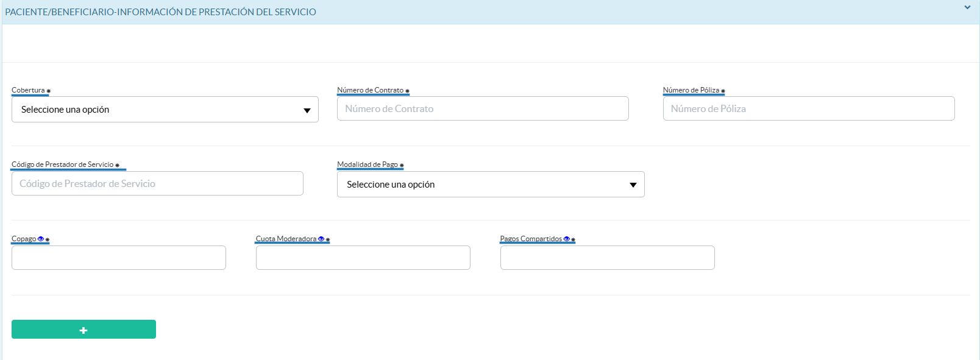Screen dimensions: 980x360
Task: Click the Código de Prestador de Servicio label
Action: [62, 164]
